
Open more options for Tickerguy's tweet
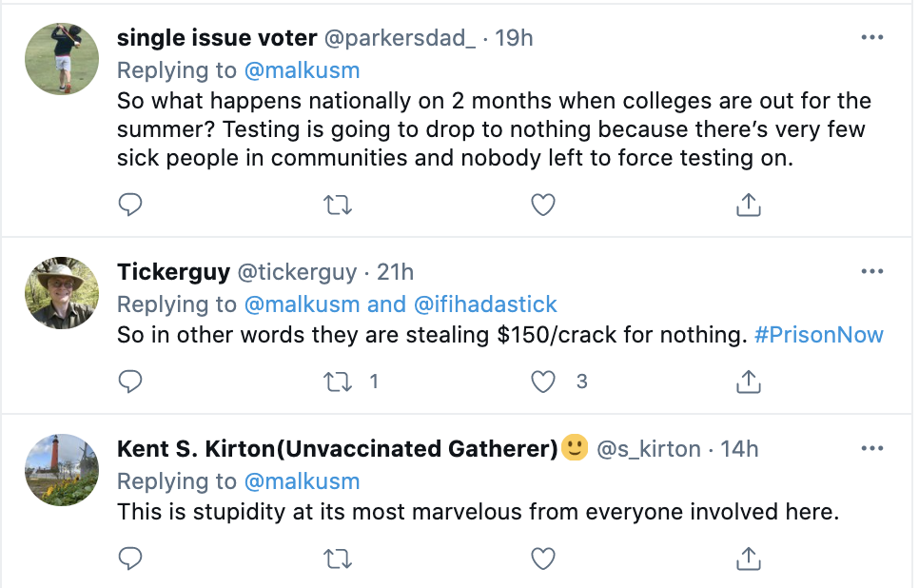pos(871,272)
